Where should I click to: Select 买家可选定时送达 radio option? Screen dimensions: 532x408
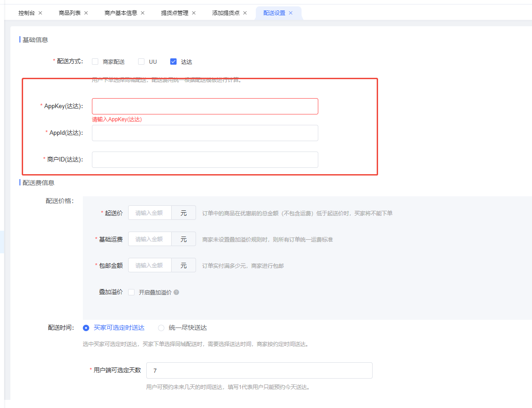(x=86, y=328)
